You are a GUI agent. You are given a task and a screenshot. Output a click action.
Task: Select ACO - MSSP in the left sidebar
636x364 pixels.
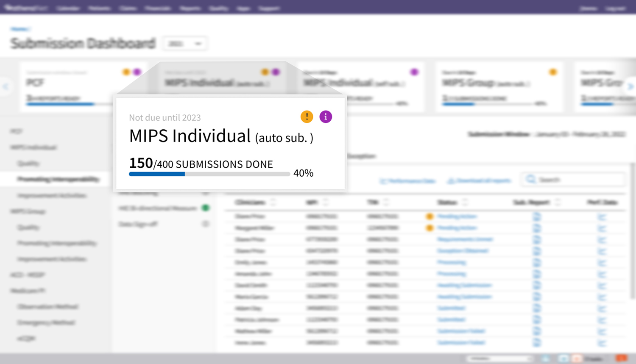point(28,275)
